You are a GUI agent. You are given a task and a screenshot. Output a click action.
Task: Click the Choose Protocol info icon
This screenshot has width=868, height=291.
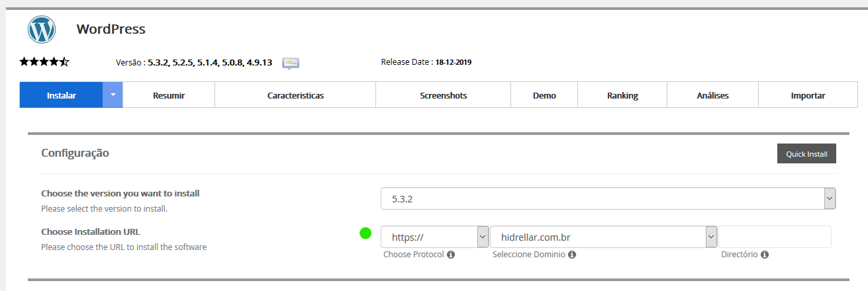point(451,254)
